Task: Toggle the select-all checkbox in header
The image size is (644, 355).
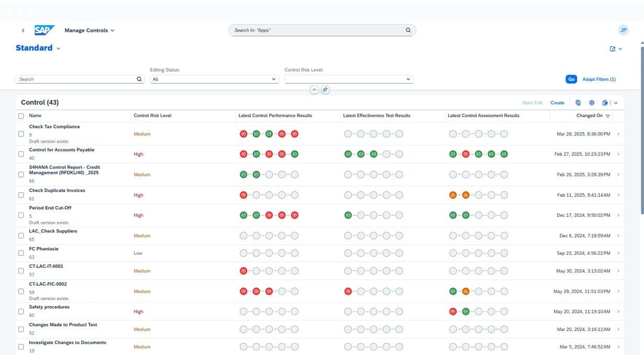Action: tap(21, 116)
